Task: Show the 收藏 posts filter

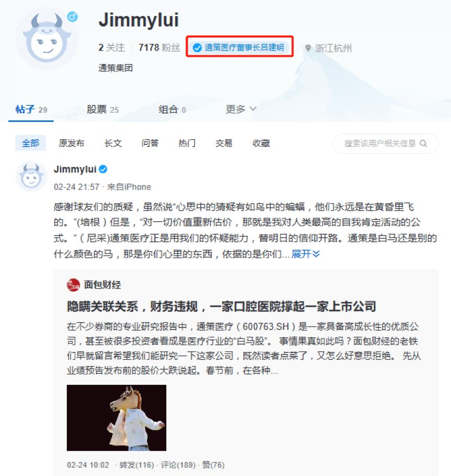Action: (x=261, y=143)
